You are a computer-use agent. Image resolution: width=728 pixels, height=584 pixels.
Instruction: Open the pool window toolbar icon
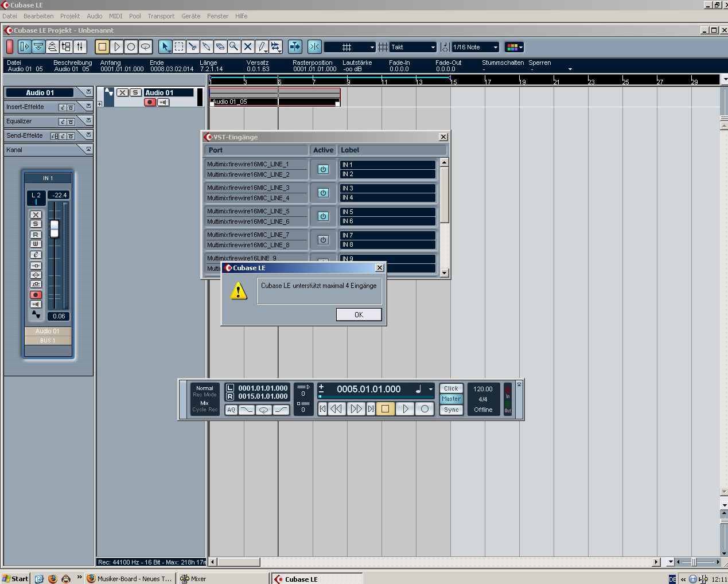66,47
